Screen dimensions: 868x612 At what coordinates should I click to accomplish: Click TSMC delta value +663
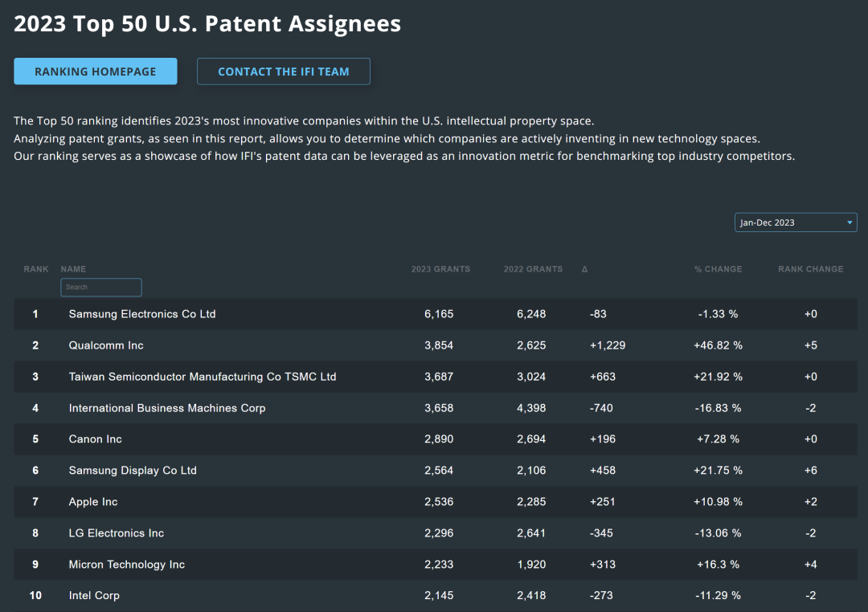click(603, 377)
